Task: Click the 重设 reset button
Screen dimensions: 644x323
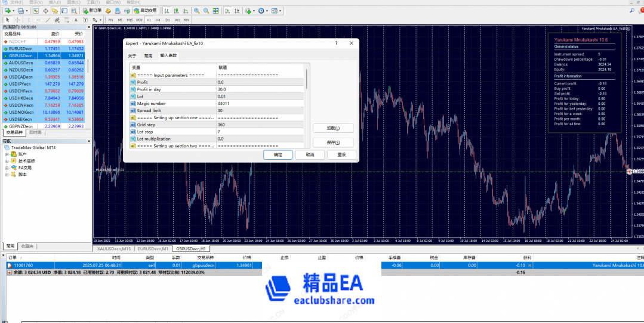Action: click(341, 154)
